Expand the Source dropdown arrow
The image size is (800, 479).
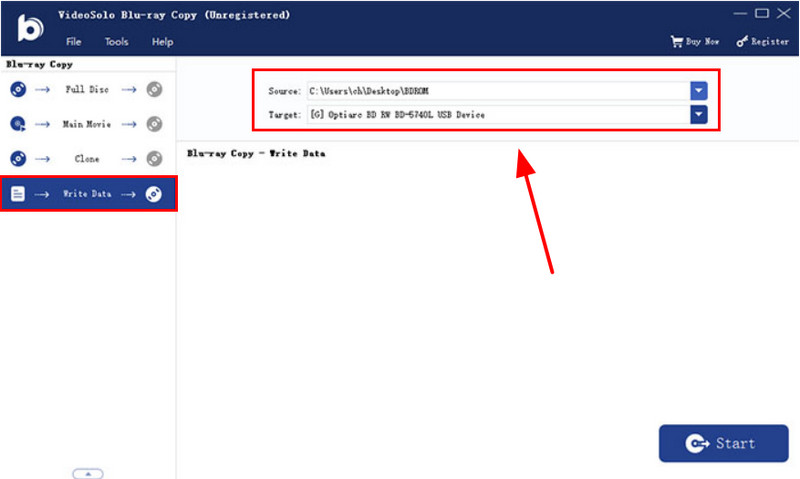699,91
